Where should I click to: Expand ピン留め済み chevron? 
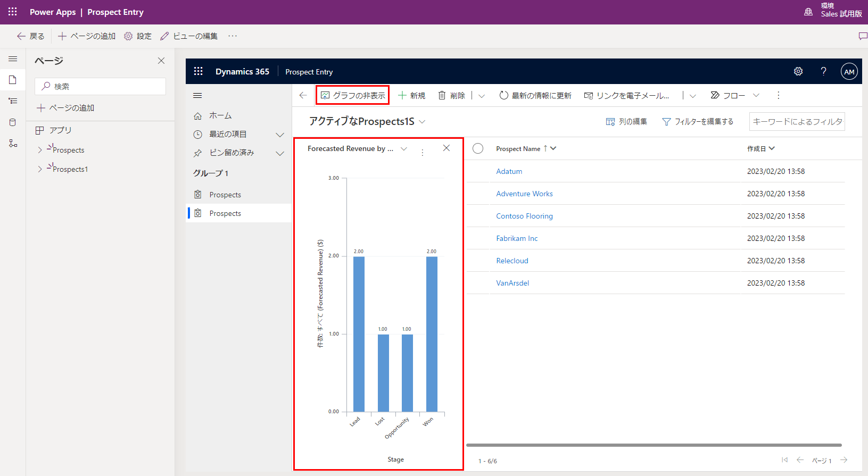(280, 153)
